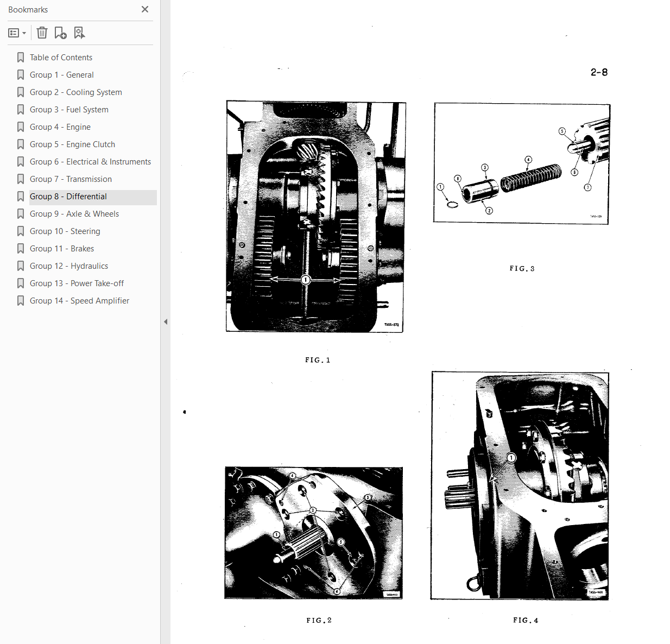This screenshot has width=670, height=644.
Task: Click the bookmark icon beside Group 9 - Axle & Wheels
Action: point(21,214)
